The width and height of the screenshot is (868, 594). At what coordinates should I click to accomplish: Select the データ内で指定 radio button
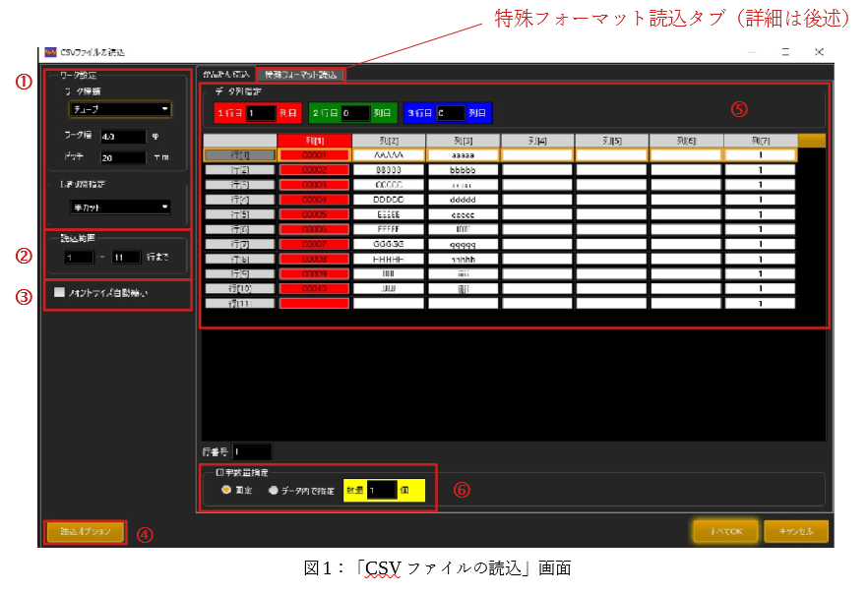[x=273, y=490]
